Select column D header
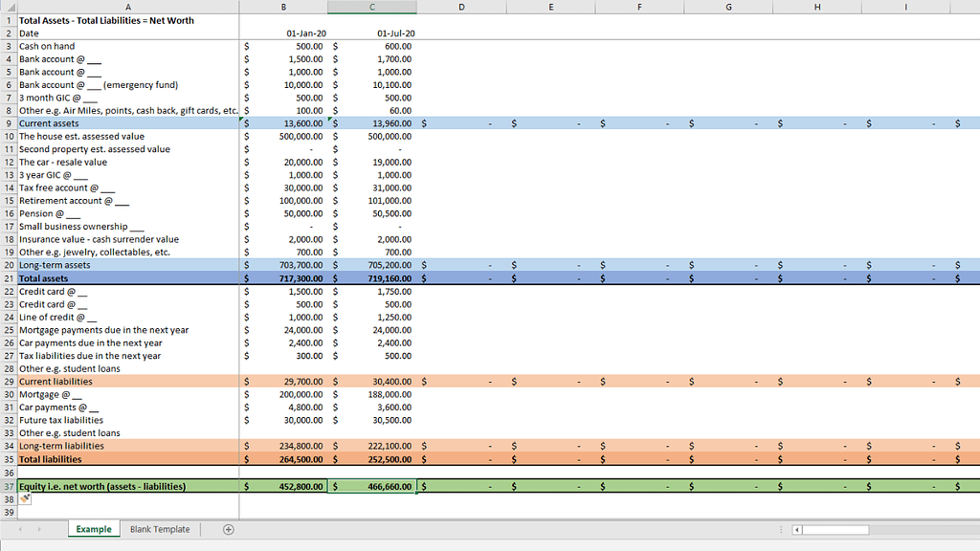Image resolution: width=980 pixels, height=551 pixels. click(461, 7)
